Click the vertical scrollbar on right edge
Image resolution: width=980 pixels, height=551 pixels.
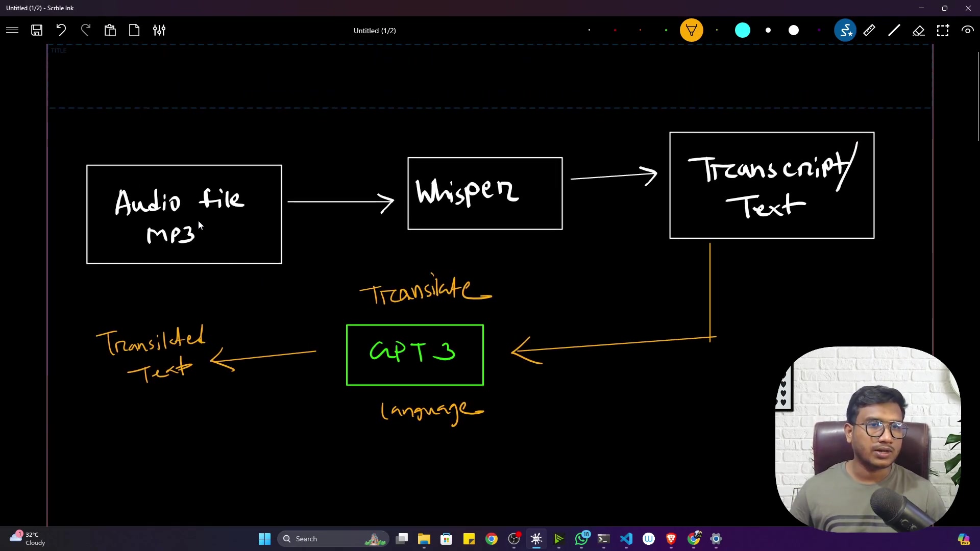point(978,96)
